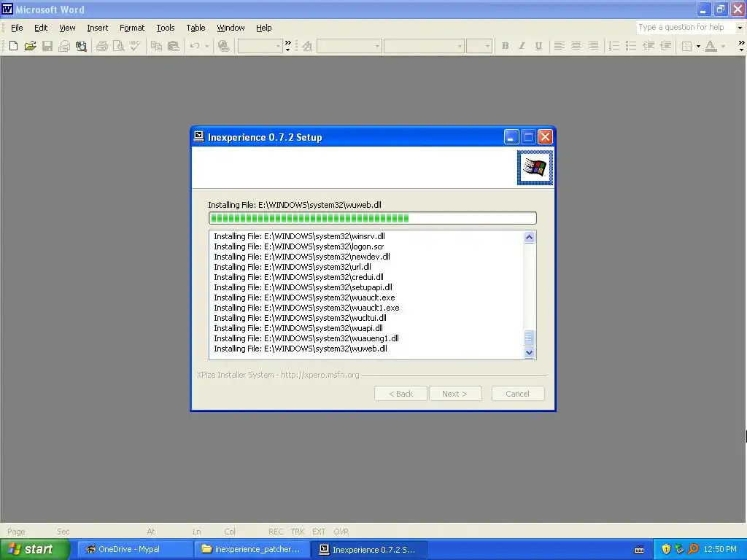Toggle Bold formatting
The width and height of the screenshot is (747, 560).
[x=505, y=46]
